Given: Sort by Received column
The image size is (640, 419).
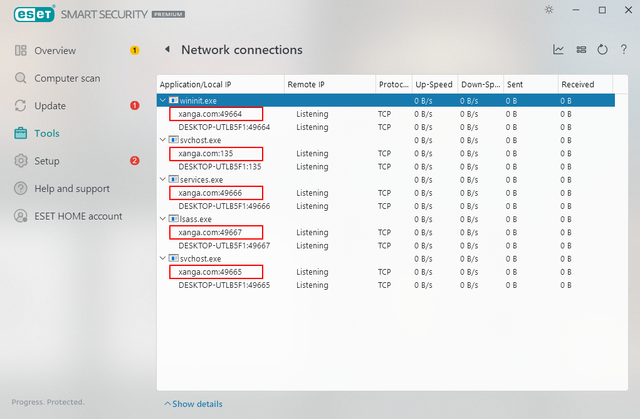Looking at the screenshot, I should 585,84.
